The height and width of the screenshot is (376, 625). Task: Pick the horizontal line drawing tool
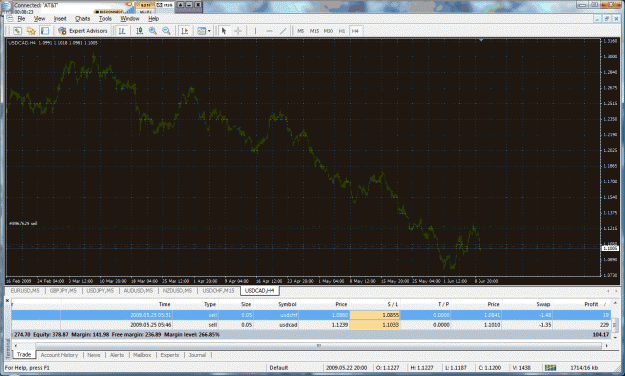tap(269, 31)
